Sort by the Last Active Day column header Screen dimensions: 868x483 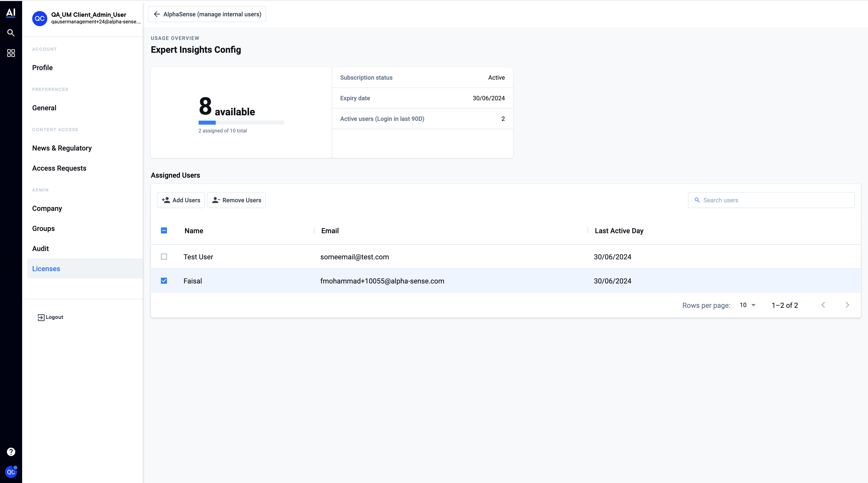coord(619,231)
